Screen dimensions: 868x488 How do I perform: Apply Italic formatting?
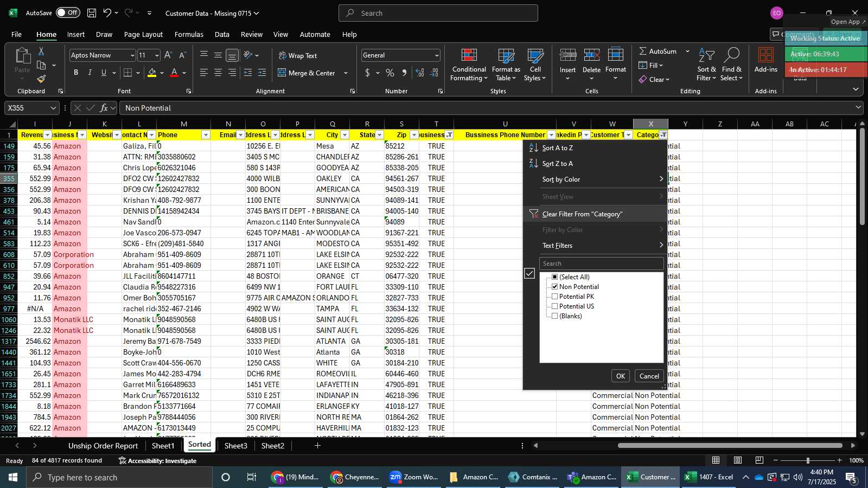tap(90, 73)
